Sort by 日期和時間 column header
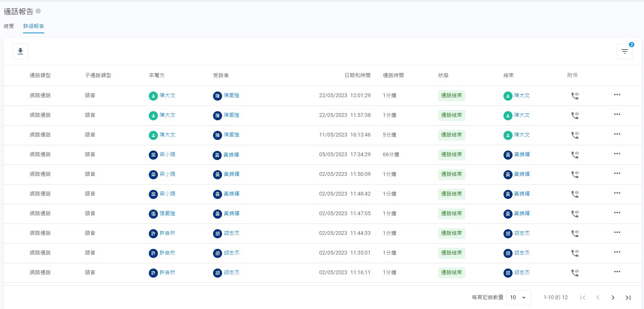Viewport: 644px width, 309px height. pyautogui.click(x=357, y=76)
